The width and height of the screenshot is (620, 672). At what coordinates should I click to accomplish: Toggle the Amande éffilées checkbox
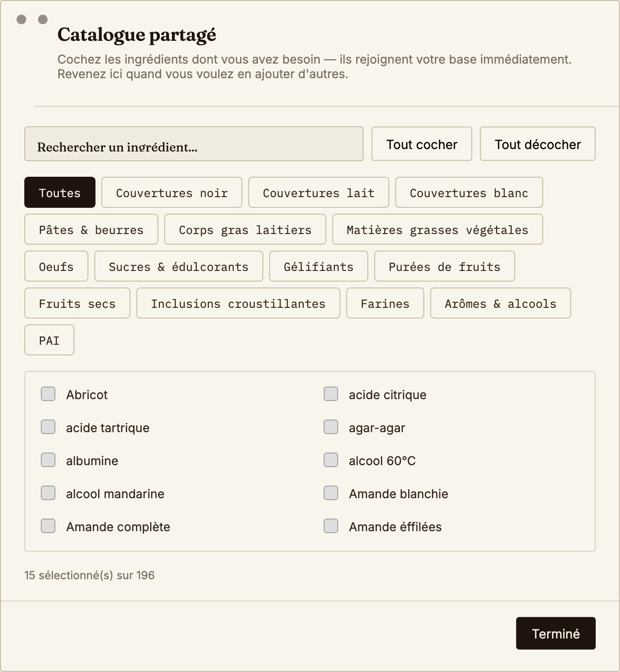(x=331, y=526)
